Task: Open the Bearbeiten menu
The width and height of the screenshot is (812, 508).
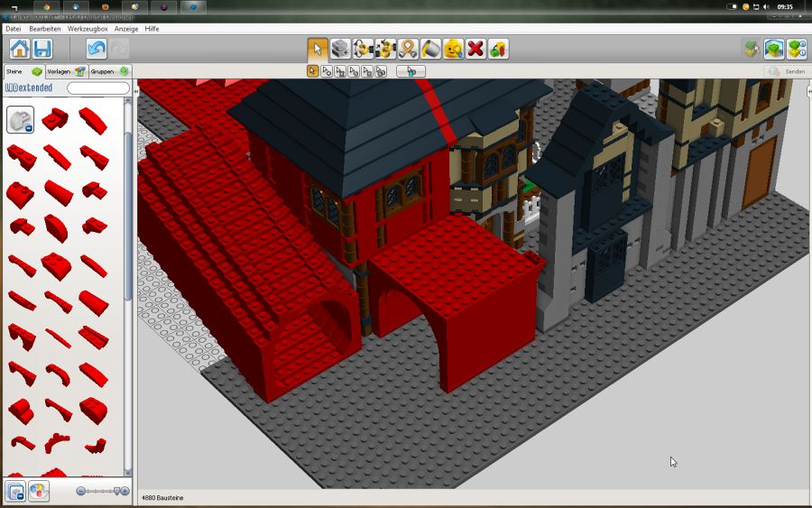Action: coord(45,29)
